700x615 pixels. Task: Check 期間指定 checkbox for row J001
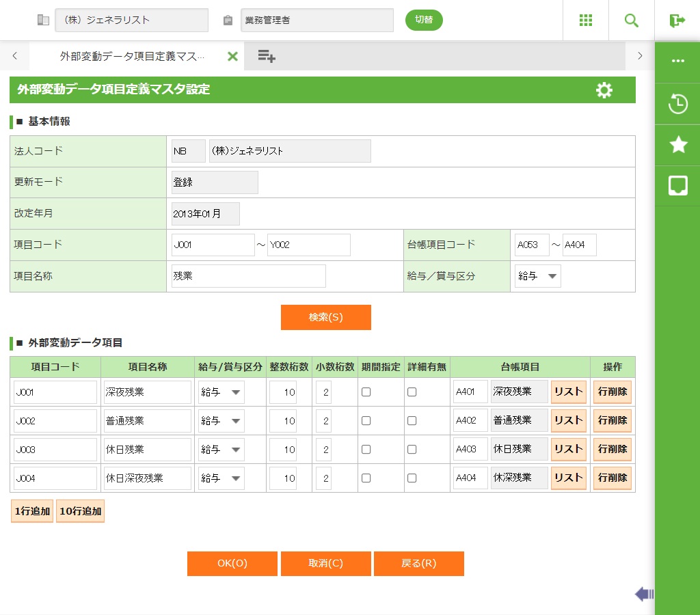point(366,392)
